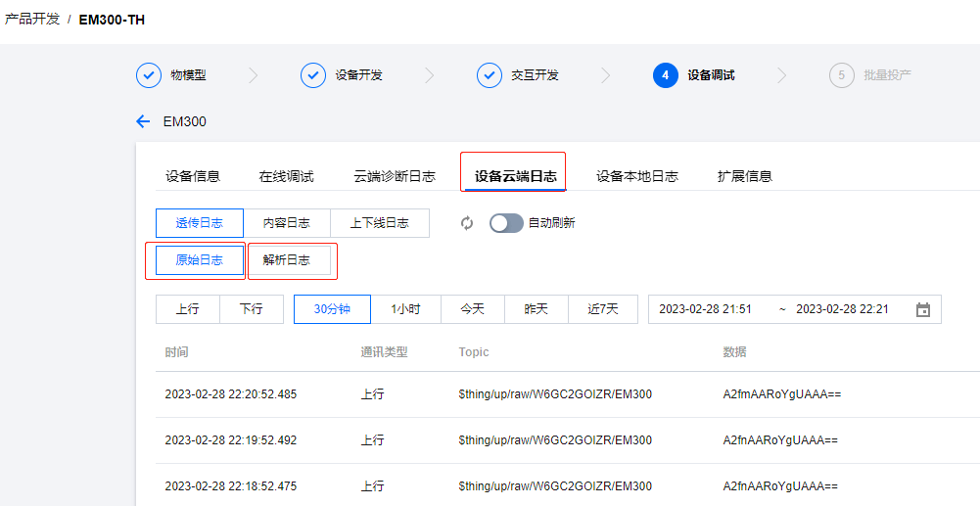Click the 设备开发 step checkmark icon
This screenshot has width=980, height=506.
312,75
